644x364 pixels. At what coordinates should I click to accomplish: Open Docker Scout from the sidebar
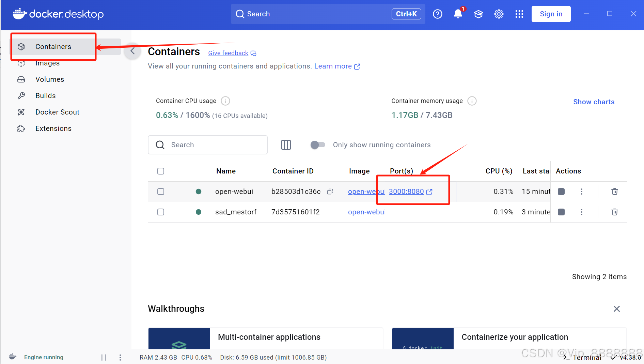tap(57, 112)
